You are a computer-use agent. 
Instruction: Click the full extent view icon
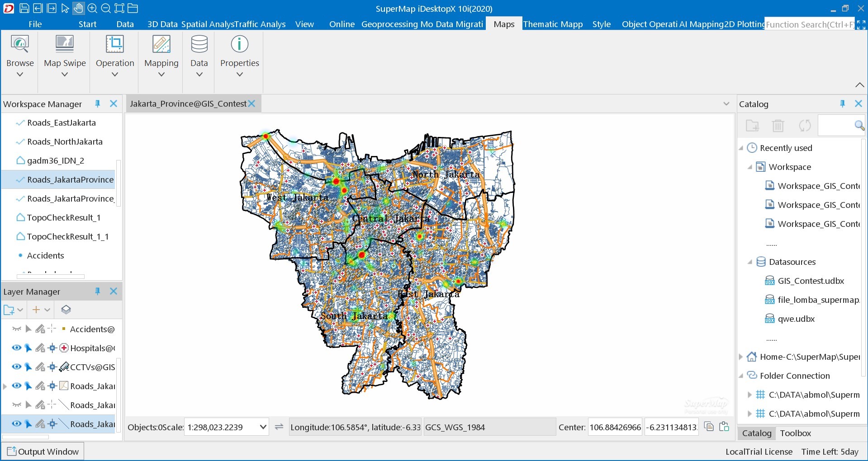119,8
